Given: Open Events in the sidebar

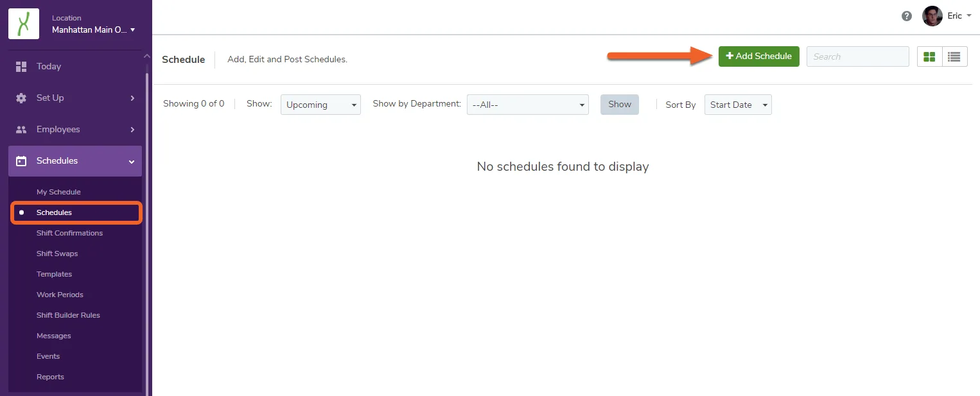Looking at the screenshot, I should pyautogui.click(x=48, y=356).
